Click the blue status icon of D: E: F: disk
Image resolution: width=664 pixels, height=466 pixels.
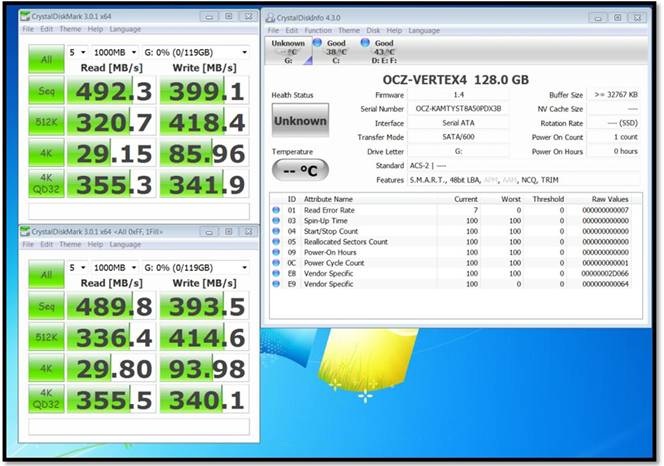coord(365,43)
